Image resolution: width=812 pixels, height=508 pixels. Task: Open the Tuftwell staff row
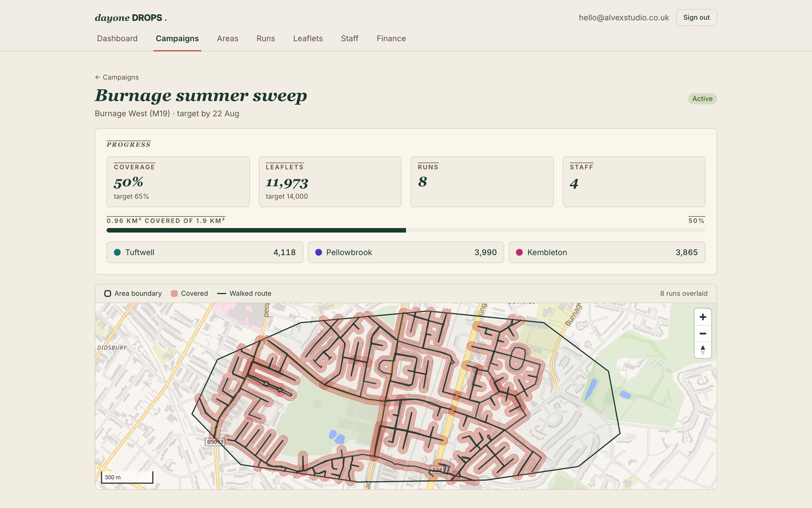[x=205, y=252]
